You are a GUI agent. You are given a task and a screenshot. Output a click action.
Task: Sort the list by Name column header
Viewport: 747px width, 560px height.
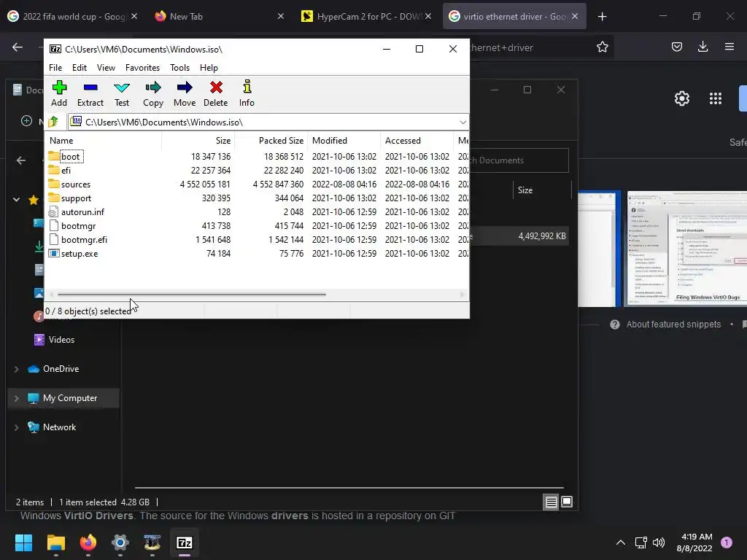pos(104,141)
